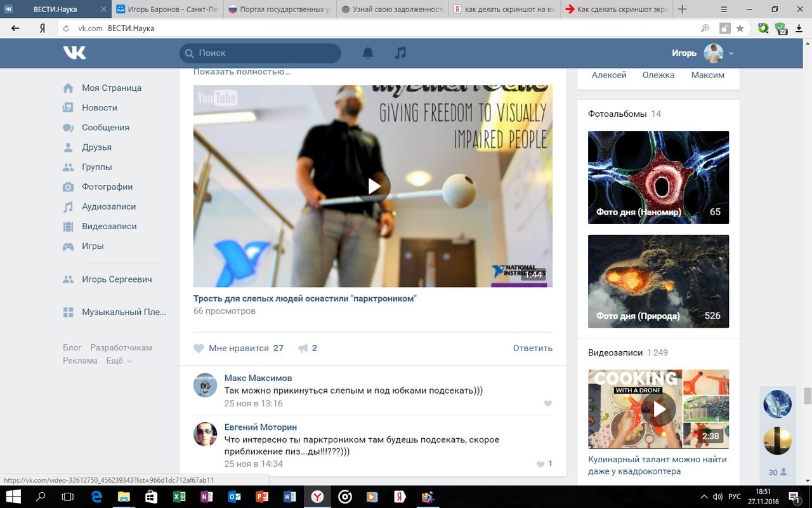
Task: Open Excel from the Windows taskbar
Action: point(179,497)
